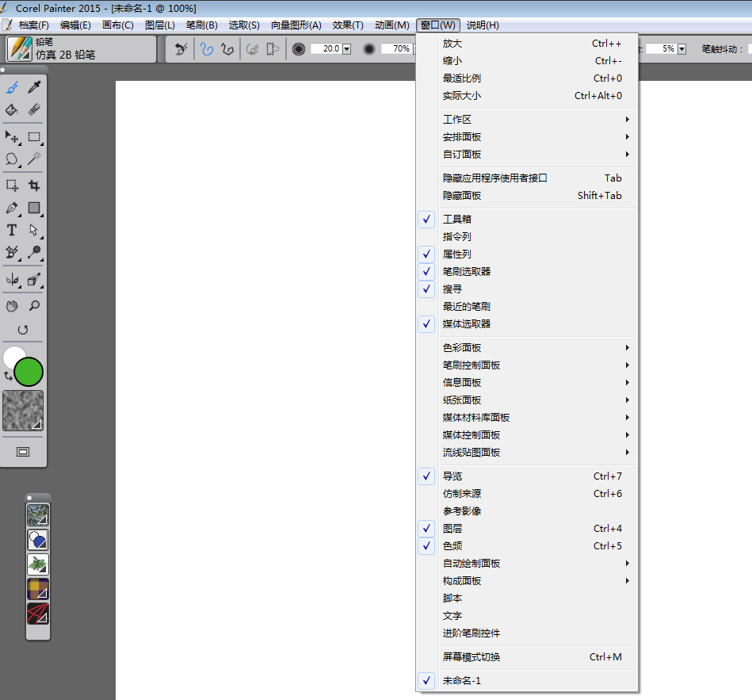Select the Grabber hand tool

(12, 306)
